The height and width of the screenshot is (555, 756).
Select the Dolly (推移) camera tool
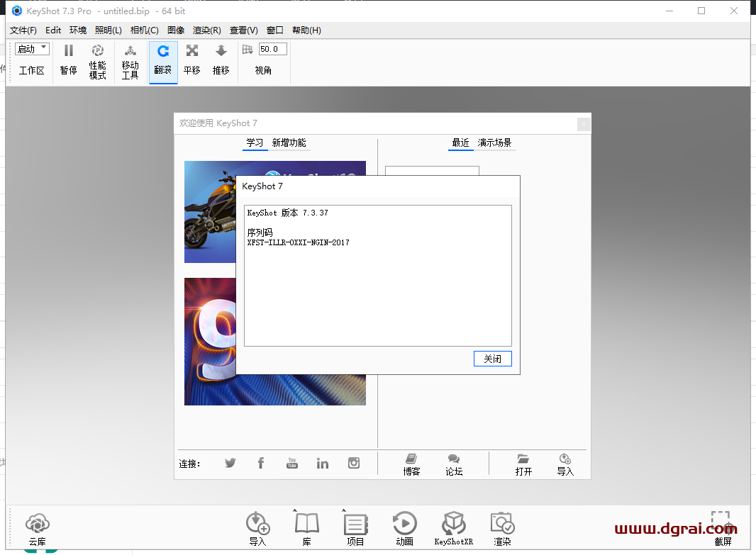click(221, 52)
